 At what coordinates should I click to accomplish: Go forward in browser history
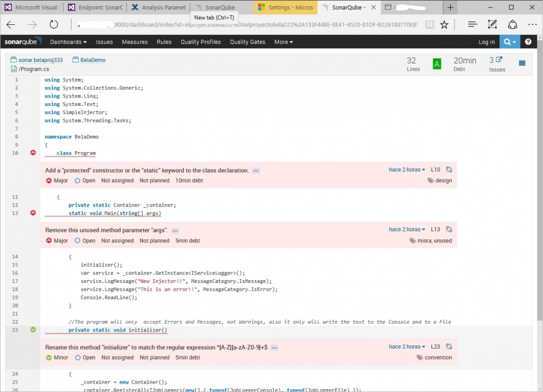coord(32,24)
